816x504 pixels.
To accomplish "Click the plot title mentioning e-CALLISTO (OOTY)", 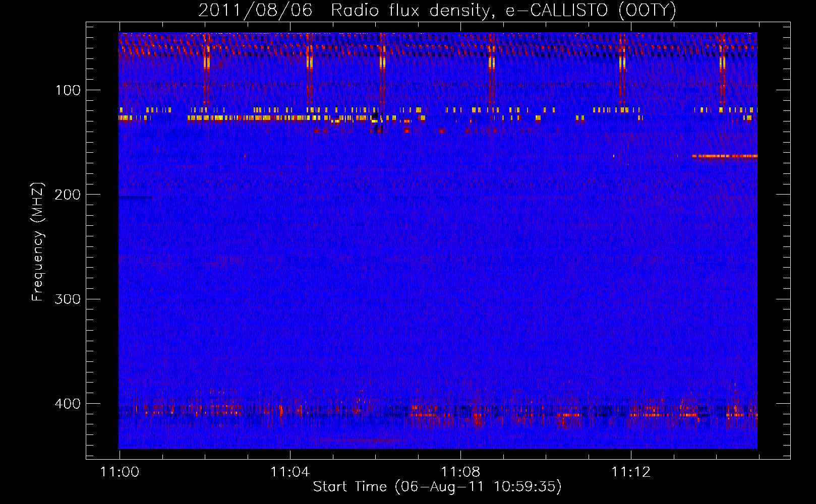I will [x=437, y=11].
